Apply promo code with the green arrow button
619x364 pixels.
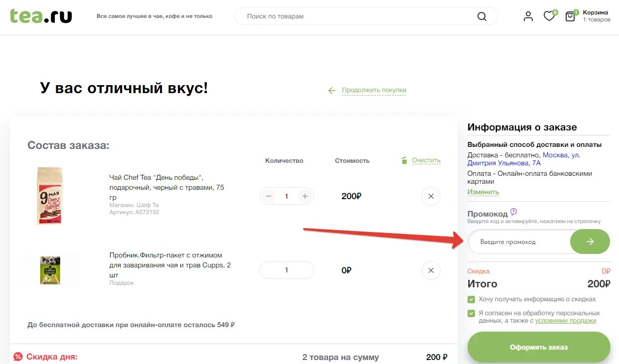point(590,241)
